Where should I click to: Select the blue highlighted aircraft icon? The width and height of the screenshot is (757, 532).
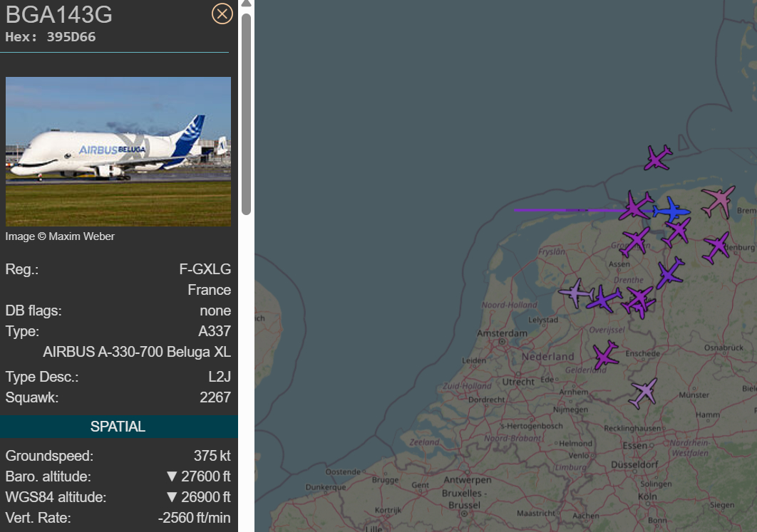coord(671,211)
